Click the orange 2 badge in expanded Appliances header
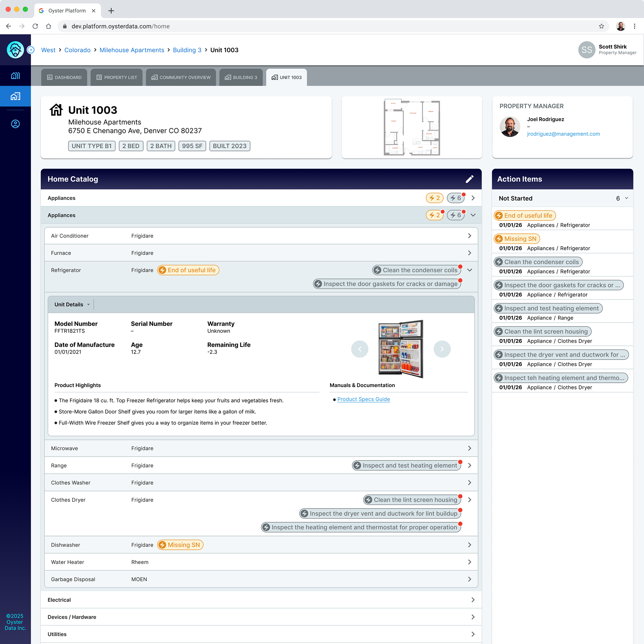The width and height of the screenshot is (644, 644). coord(435,215)
